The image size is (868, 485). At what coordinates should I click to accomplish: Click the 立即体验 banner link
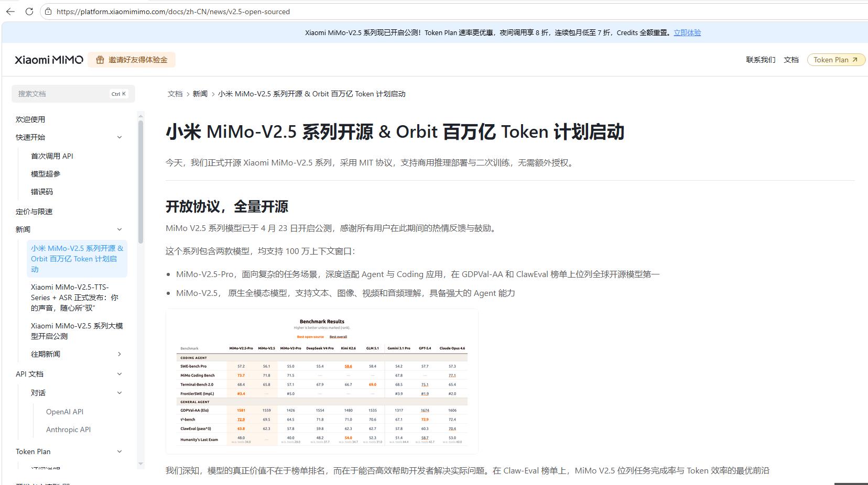(687, 32)
